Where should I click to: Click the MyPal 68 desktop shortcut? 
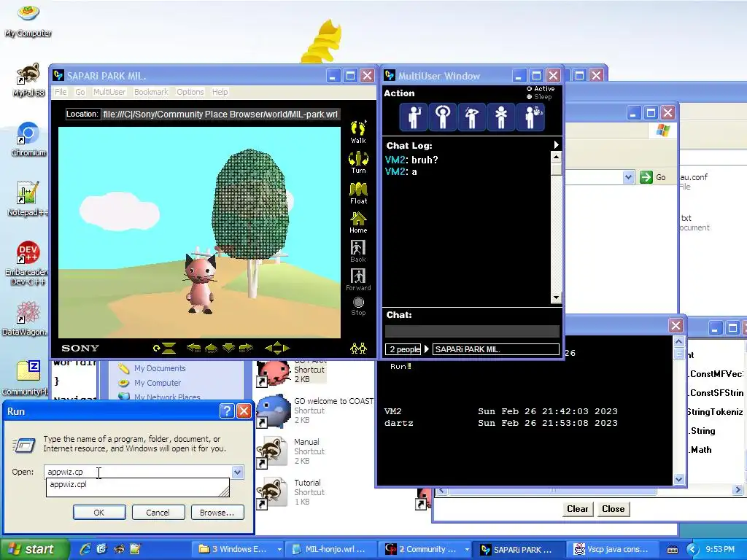[28, 80]
